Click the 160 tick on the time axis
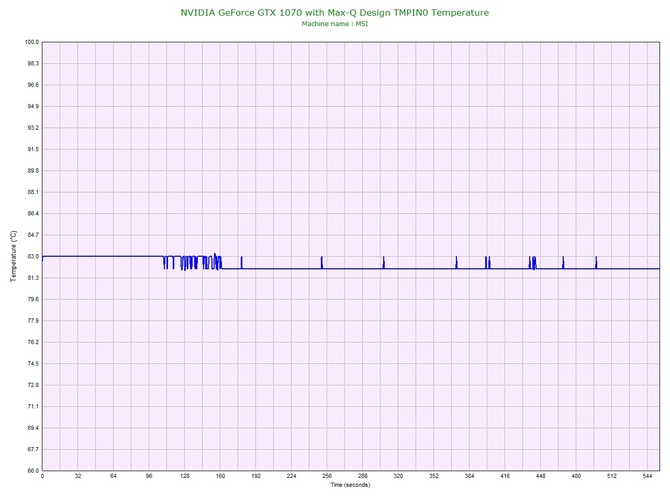This screenshot has height=502, width=670. tap(220, 477)
